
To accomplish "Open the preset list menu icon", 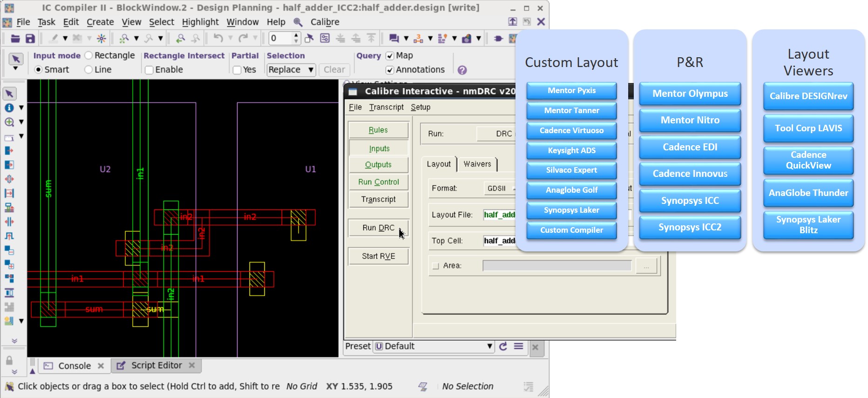I will coord(518,346).
